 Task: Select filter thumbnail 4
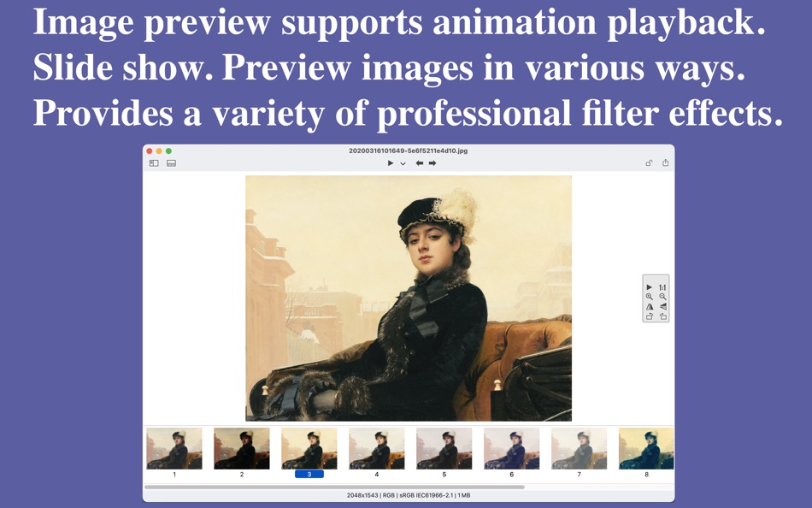click(x=376, y=448)
